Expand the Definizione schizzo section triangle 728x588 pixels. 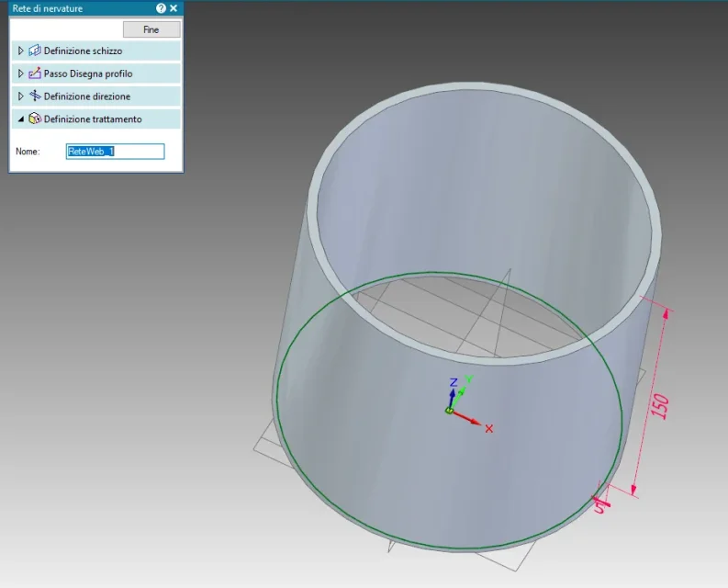21,51
